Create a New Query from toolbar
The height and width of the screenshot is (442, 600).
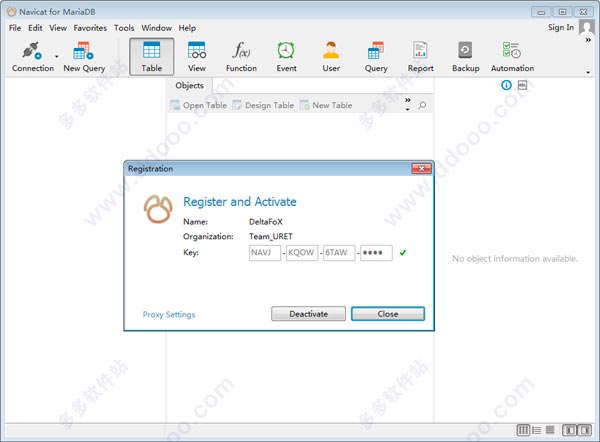pyautogui.click(x=84, y=57)
